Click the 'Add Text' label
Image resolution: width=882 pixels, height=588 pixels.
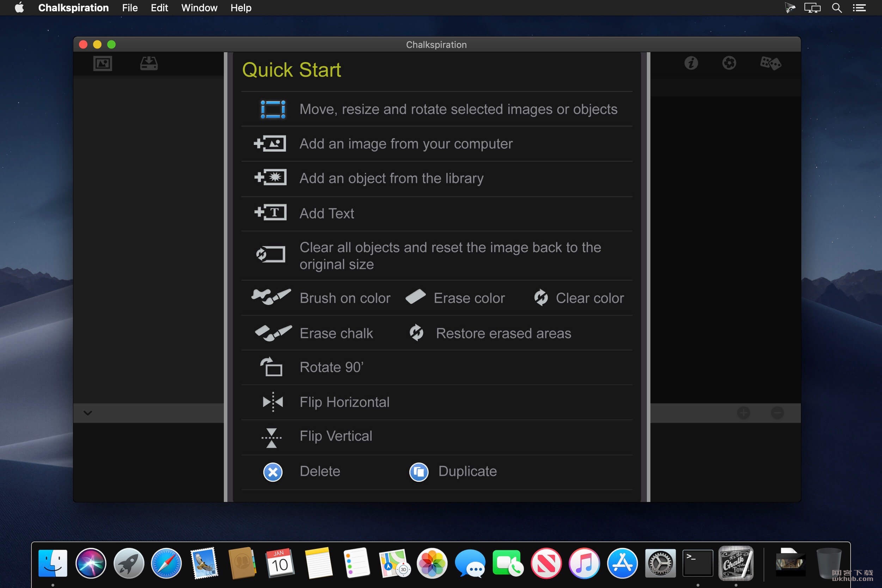click(x=327, y=213)
